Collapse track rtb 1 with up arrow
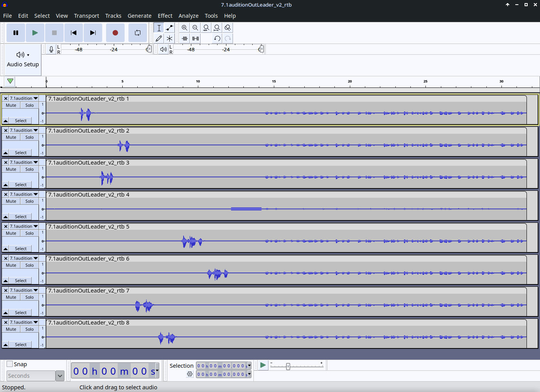The height and width of the screenshot is (392, 540). (5, 121)
